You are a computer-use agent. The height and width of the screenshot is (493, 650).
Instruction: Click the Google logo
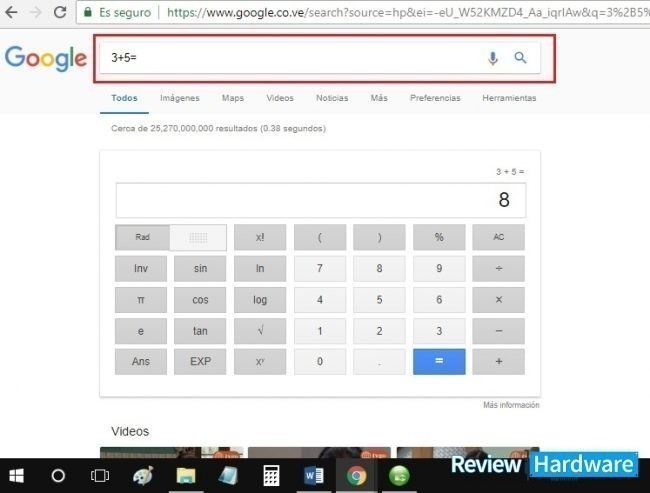click(46, 58)
